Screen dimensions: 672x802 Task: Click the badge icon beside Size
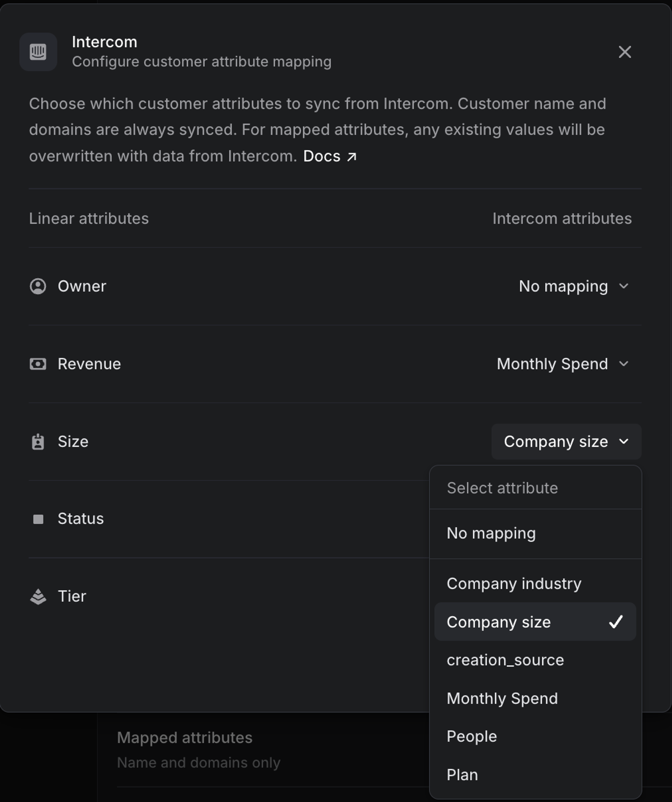click(x=38, y=442)
